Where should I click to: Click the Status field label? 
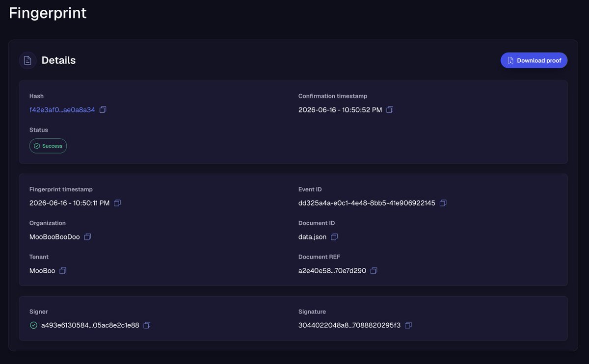39,130
